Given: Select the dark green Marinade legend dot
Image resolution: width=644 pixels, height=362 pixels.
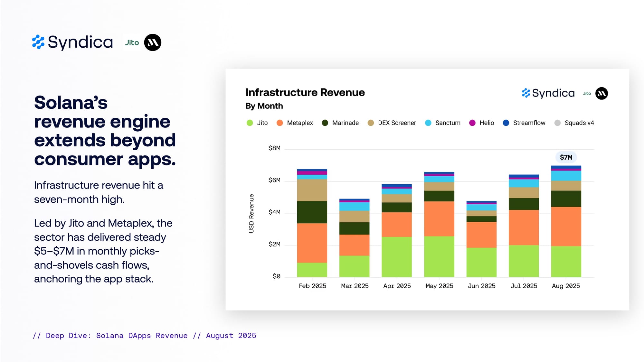Looking at the screenshot, I should 325,123.
